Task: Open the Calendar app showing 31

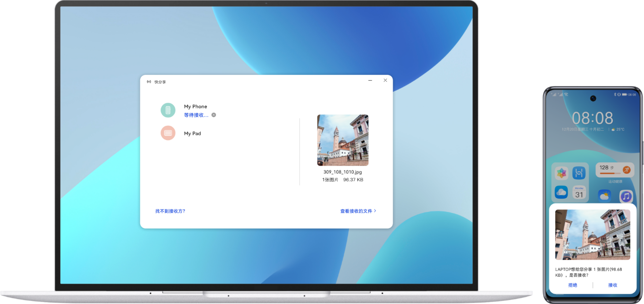Action: pyautogui.click(x=579, y=193)
